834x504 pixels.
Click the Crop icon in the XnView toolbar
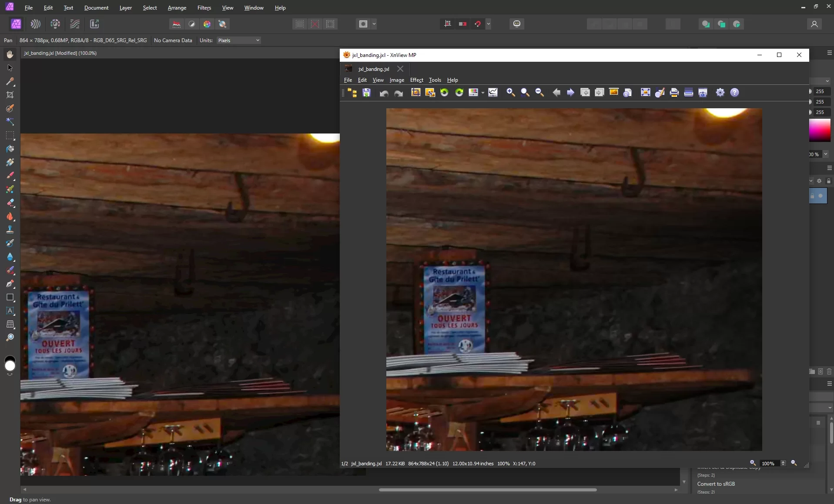pos(415,92)
